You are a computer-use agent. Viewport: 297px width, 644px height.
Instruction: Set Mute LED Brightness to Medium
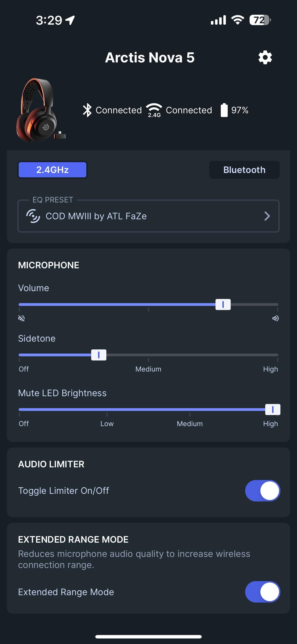190,410
